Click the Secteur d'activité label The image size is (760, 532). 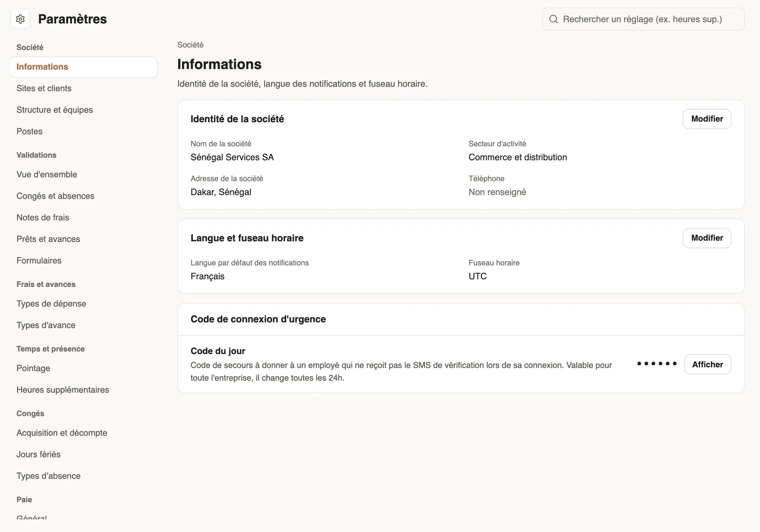pos(497,143)
